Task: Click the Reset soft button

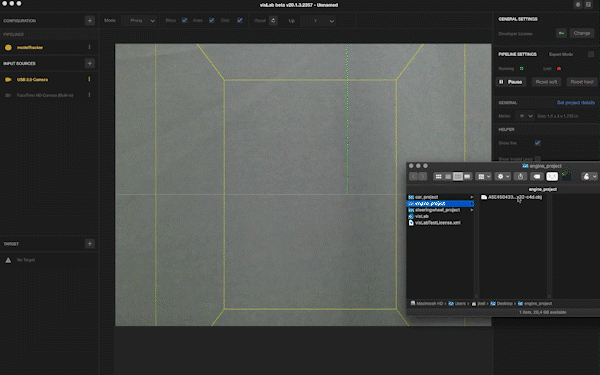Action: [x=546, y=82]
